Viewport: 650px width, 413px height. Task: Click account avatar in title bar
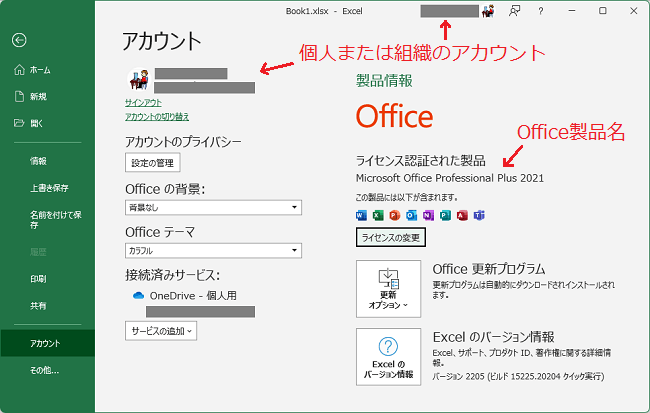point(488,11)
